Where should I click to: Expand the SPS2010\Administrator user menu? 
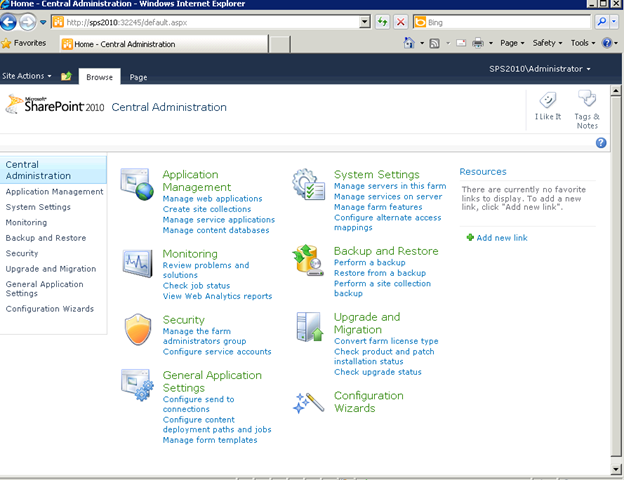(x=540, y=69)
